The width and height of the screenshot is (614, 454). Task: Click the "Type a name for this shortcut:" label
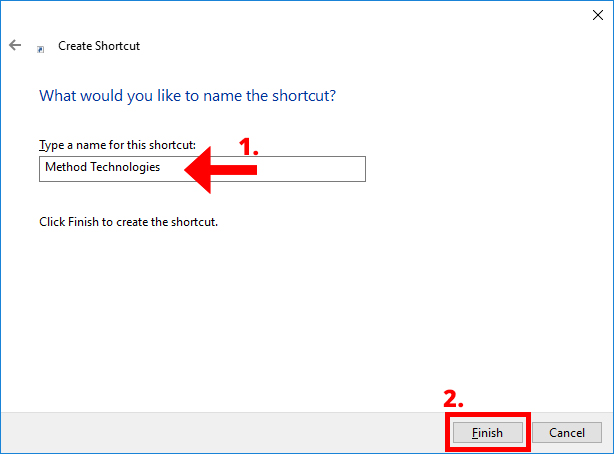(117, 145)
